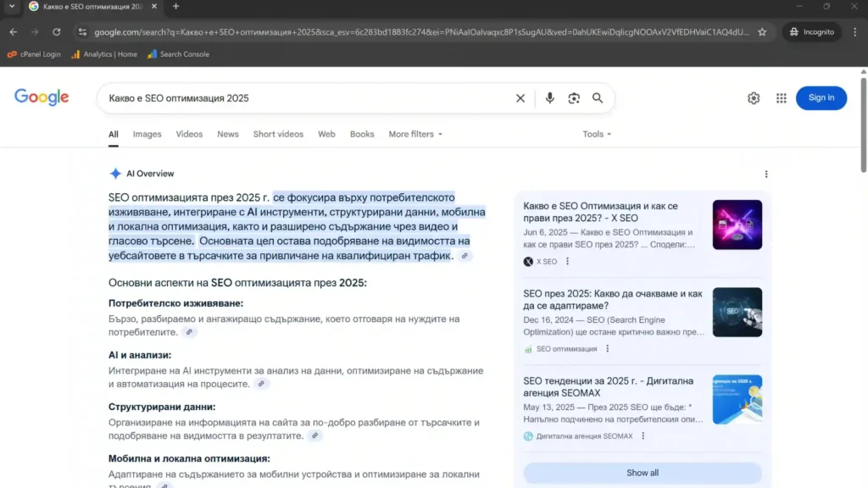Click the Мобилна и локална оптимизация heading

coord(189,458)
